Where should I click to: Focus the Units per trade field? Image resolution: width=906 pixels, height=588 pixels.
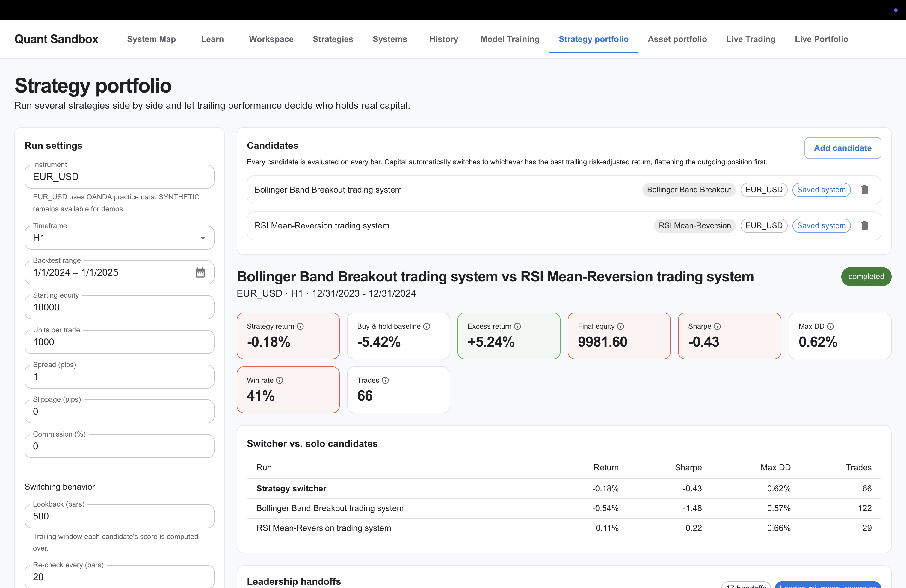click(x=120, y=342)
